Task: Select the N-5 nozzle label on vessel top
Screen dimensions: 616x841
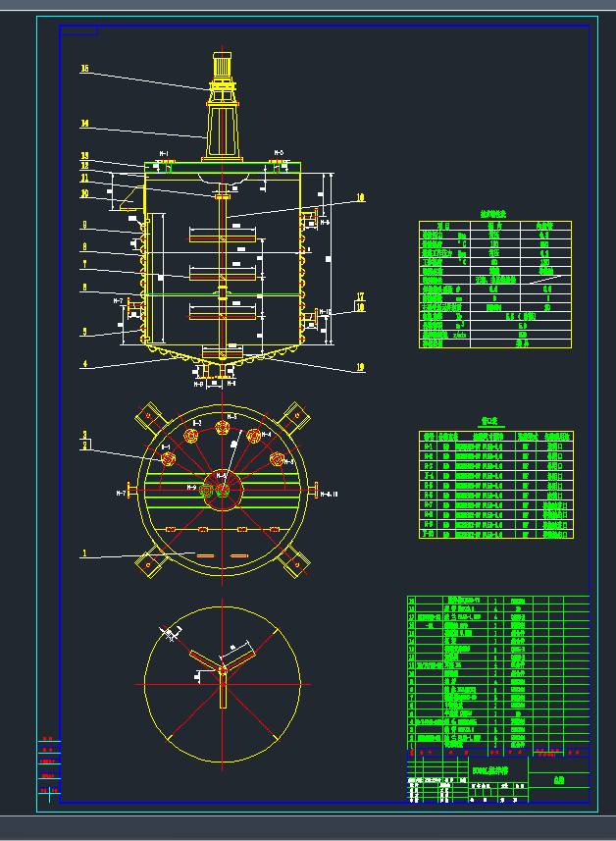Action: (x=278, y=154)
